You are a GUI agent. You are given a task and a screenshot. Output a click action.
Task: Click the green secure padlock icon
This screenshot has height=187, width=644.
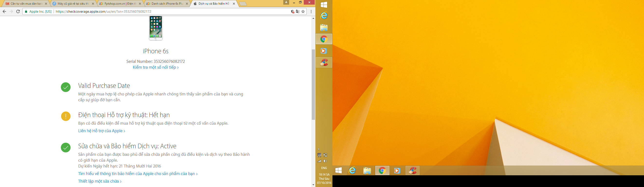[x=26, y=11]
